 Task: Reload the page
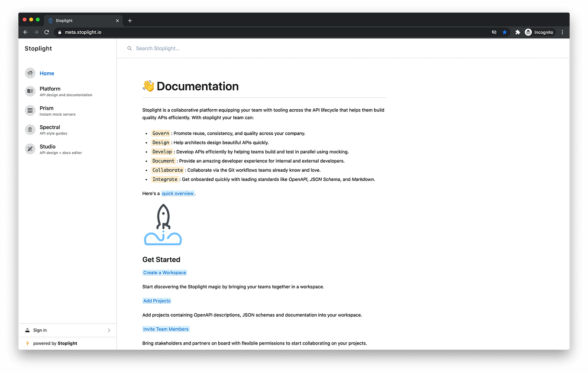pos(46,32)
